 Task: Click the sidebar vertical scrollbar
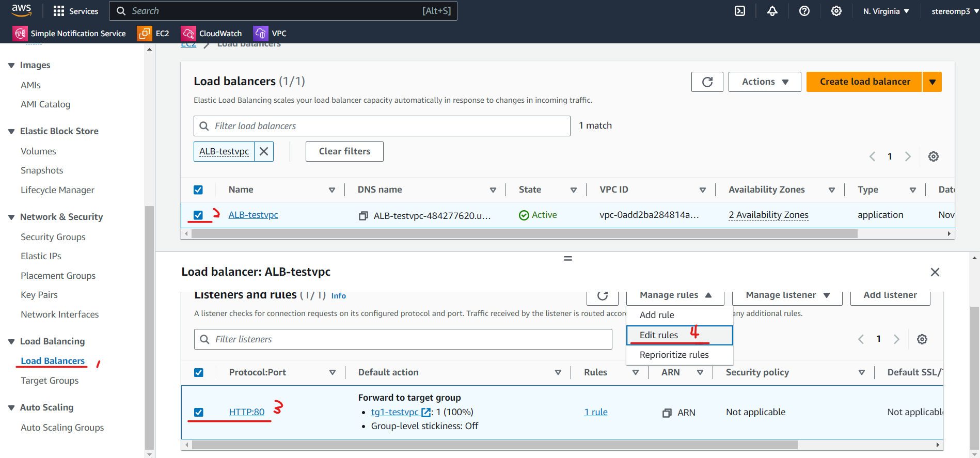[x=149, y=327]
